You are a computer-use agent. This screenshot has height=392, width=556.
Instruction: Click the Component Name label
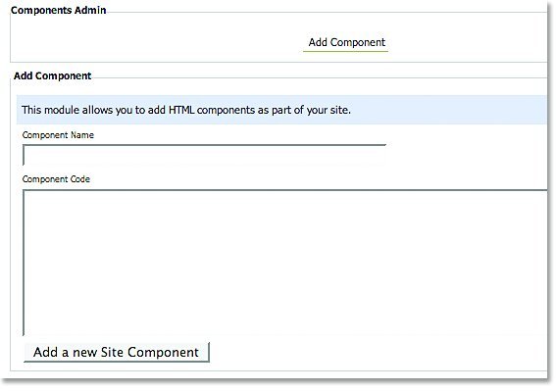[58, 135]
